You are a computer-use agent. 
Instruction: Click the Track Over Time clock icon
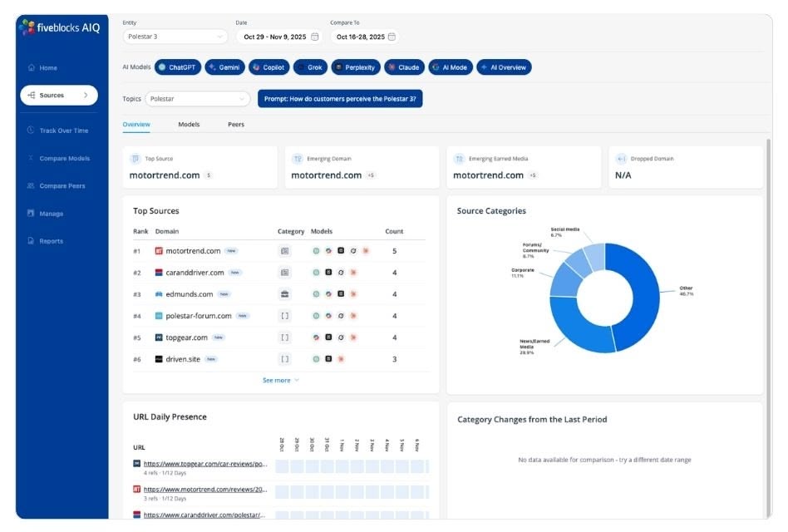point(31,131)
